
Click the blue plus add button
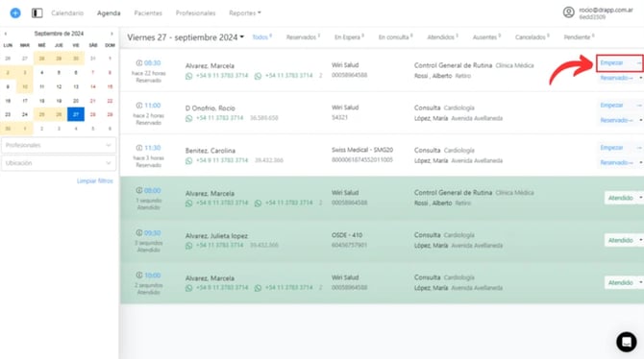point(15,13)
